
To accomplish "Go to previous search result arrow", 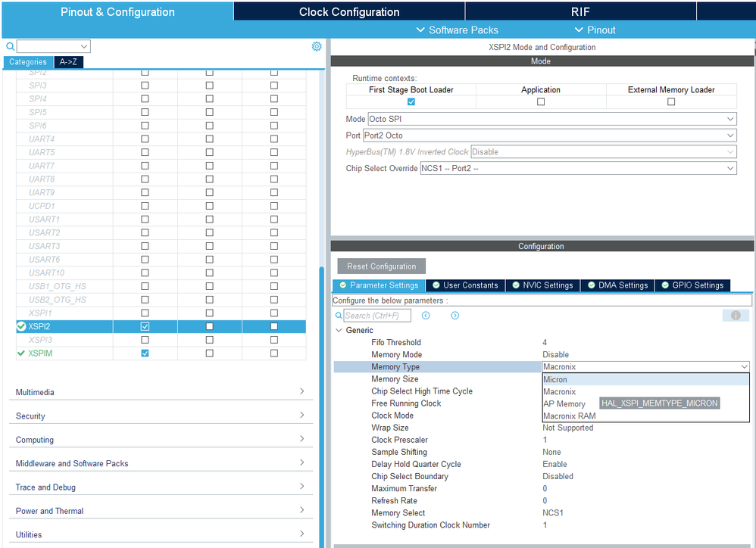I will point(426,316).
